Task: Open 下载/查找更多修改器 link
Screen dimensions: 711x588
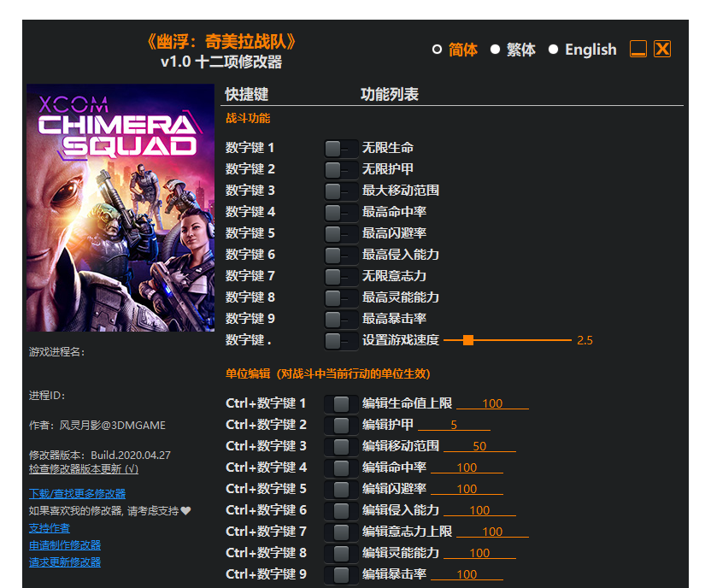Action: click(x=77, y=493)
